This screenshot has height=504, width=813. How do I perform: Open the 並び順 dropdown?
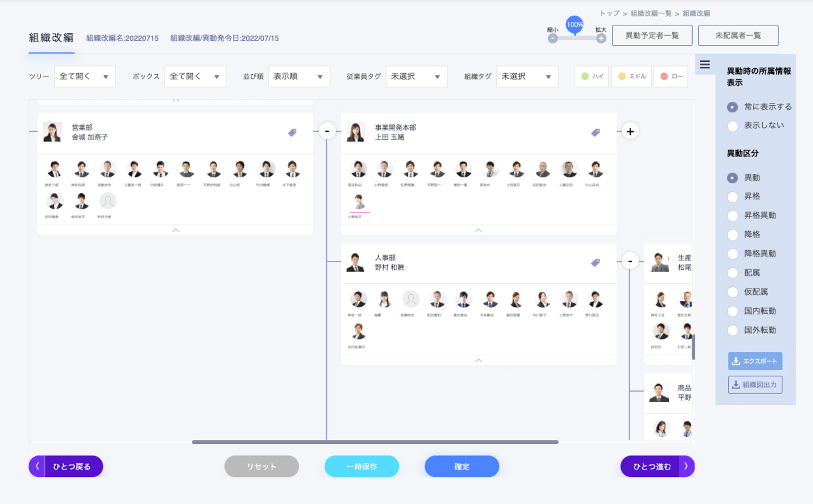pyautogui.click(x=299, y=77)
